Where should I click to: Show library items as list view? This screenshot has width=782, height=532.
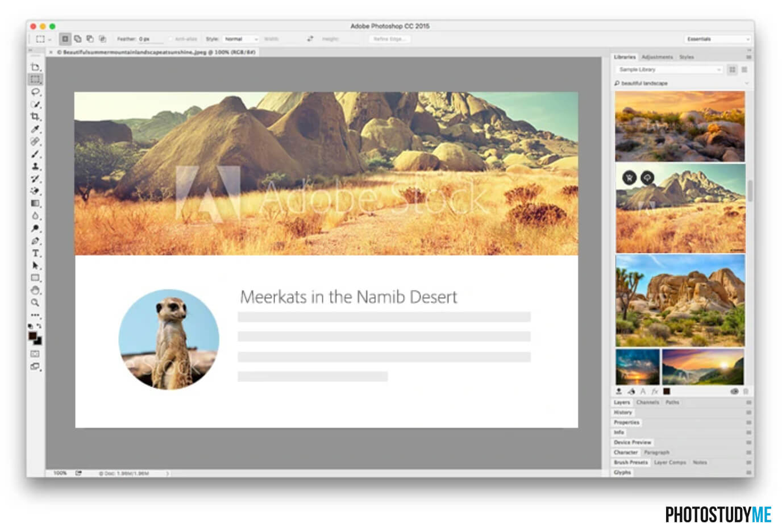744,69
